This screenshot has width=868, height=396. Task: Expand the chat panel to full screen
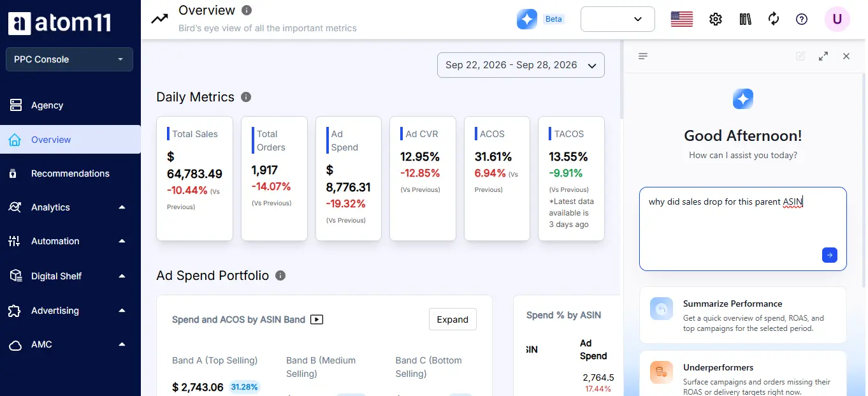[x=823, y=56]
